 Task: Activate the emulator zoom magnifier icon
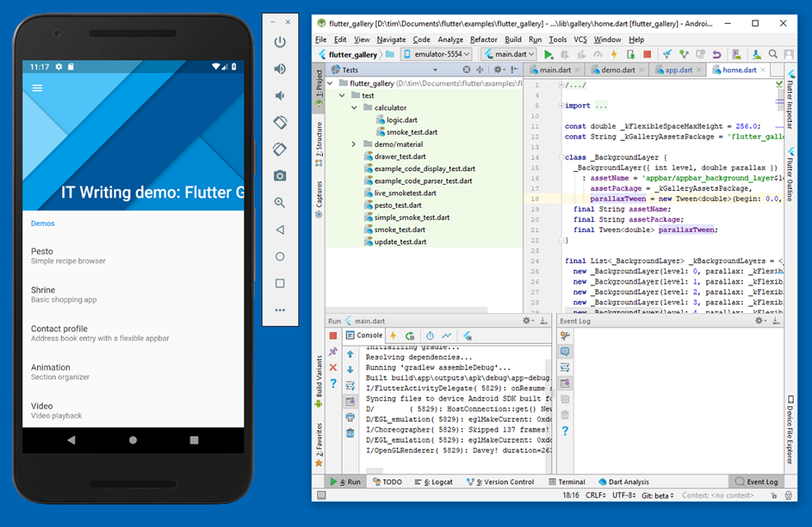pyautogui.click(x=280, y=202)
